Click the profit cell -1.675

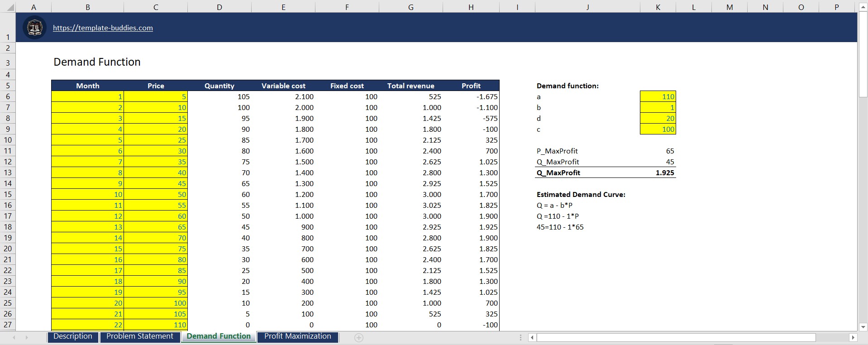coord(471,96)
